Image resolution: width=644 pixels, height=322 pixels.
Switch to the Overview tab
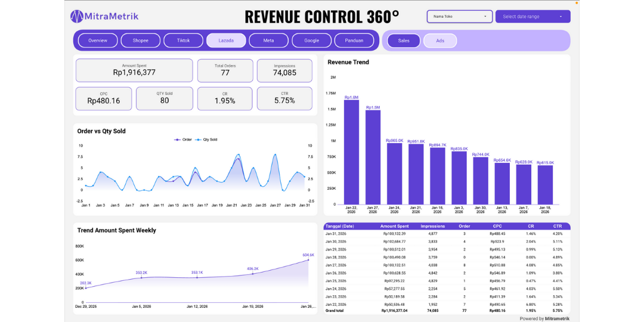(x=98, y=41)
